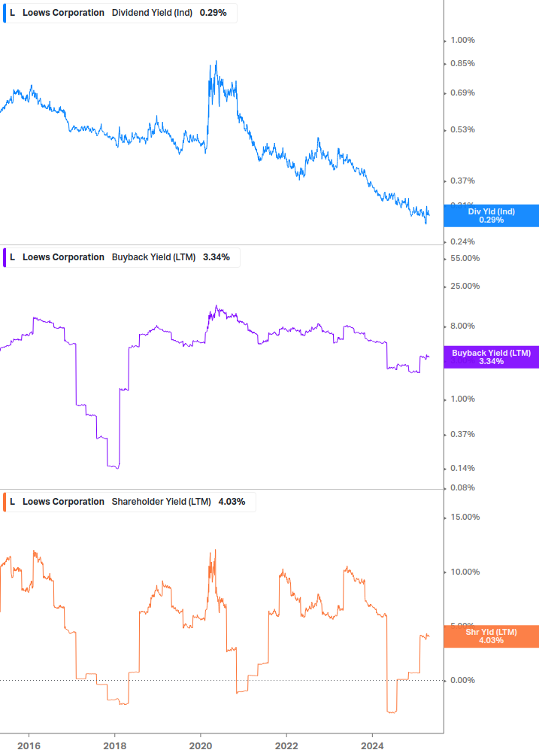Click the 4.03% value in Shareholder Yield legend
539x756 pixels.
point(232,502)
